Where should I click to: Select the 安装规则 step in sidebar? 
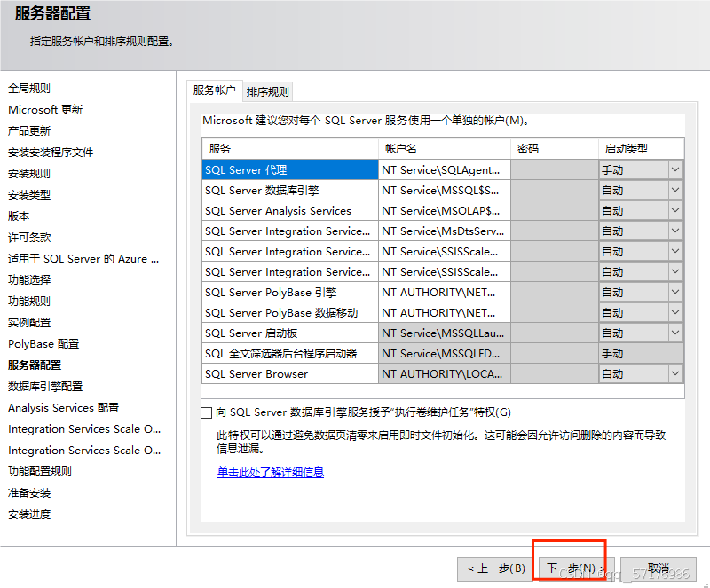click(29, 173)
